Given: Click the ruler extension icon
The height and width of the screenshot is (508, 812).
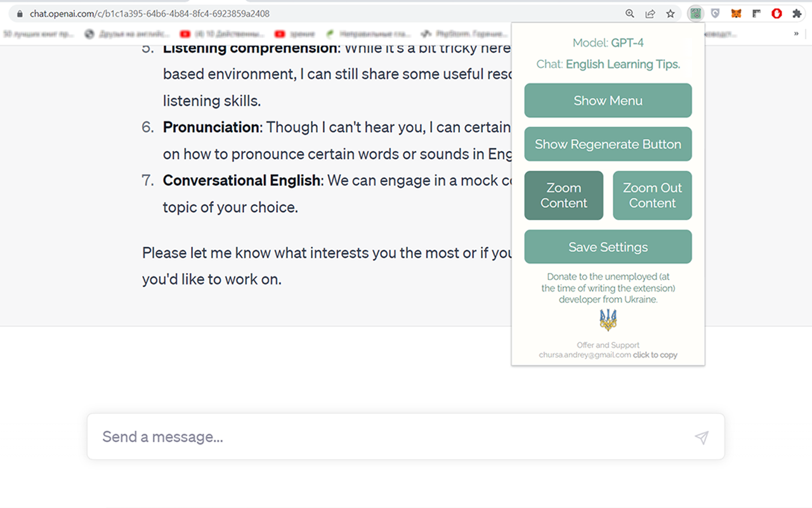Looking at the screenshot, I should pyautogui.click(x=756, y=13).
